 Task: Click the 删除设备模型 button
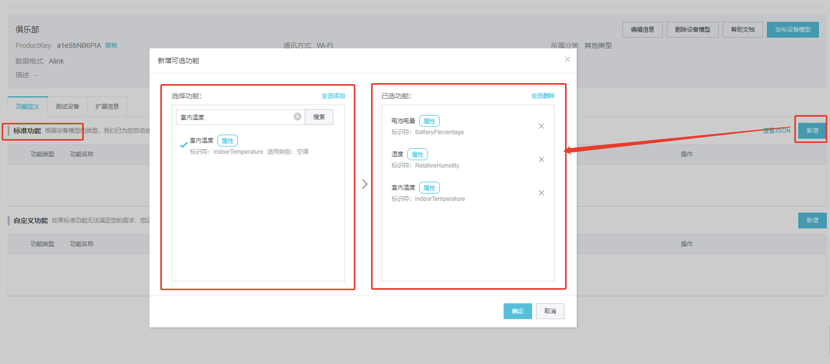click(x=692, y=30)
